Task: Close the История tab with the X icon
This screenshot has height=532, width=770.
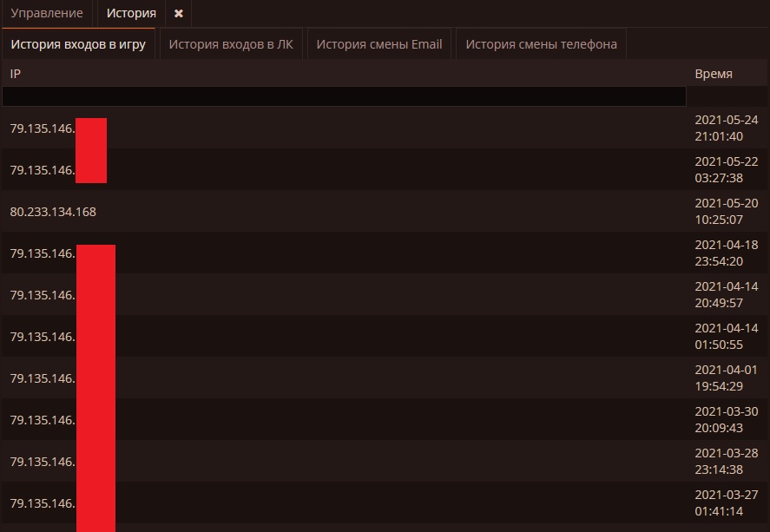Action: 178,14
